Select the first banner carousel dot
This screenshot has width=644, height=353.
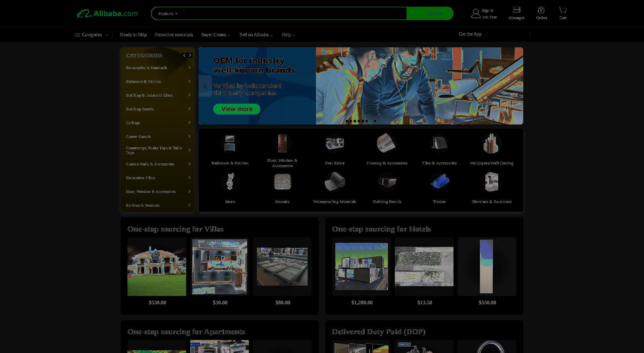[347, 121]
